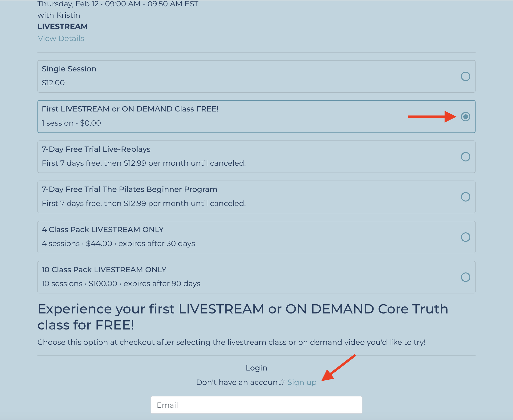Choose the 7-Day Free Trial Live-Replays radio button

(x=465, y=157)
